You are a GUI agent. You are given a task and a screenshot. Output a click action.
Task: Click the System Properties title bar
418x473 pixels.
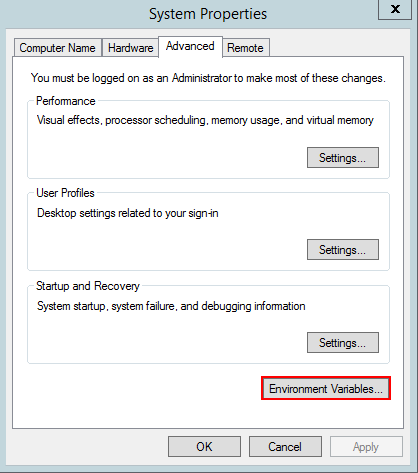(x=208, y=14)
